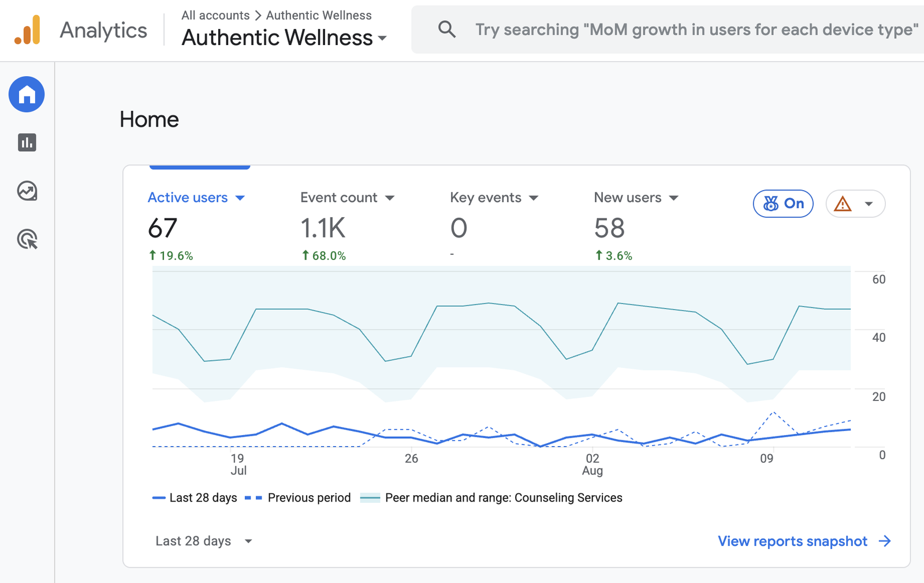Click the Google Analytics logo
Viewport: 924px width, 583px height.
[27, 30]
